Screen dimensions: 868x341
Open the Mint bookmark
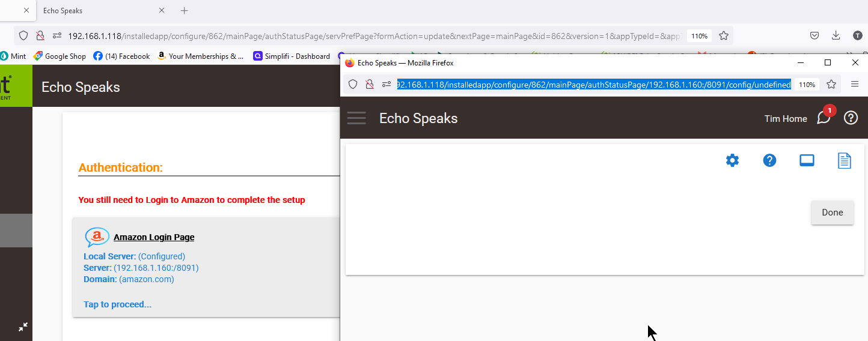[13, 56]
